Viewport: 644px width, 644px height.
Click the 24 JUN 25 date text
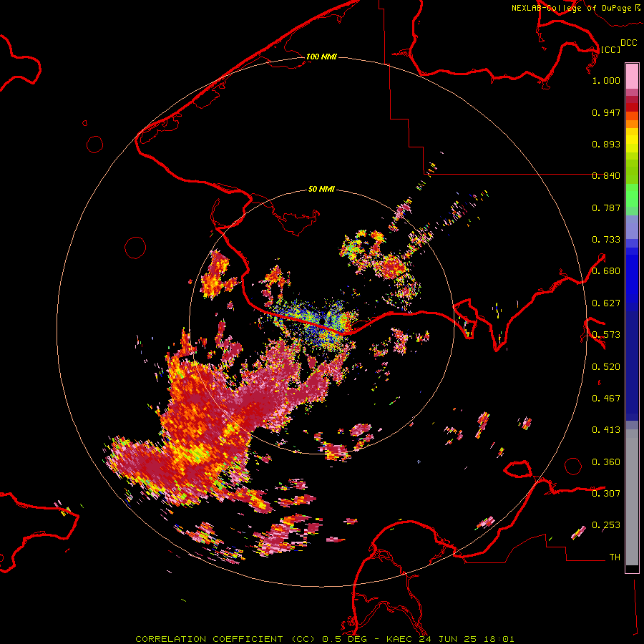click(x=448, y=639)
